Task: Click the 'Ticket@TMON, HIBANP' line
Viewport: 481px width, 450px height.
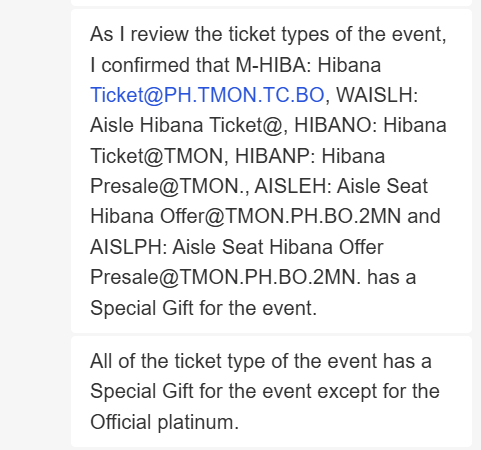Action: coord(237,156)
